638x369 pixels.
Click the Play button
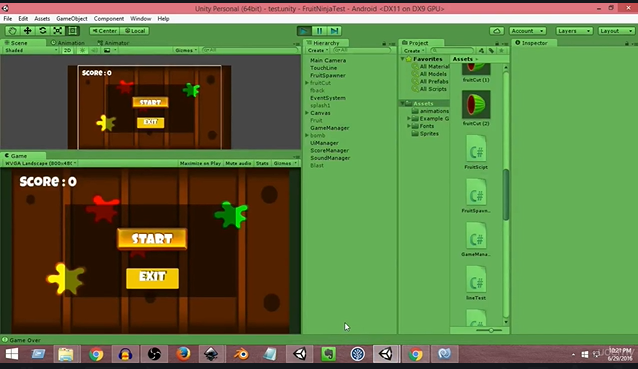pos(304,31)
